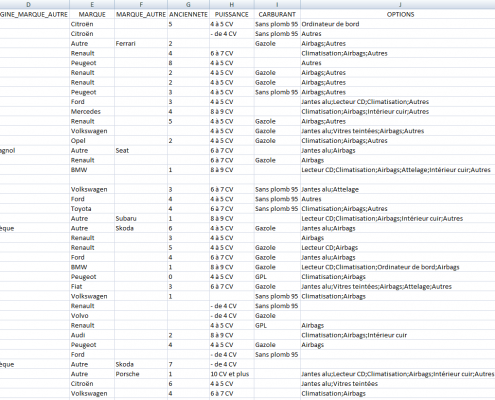
Task: Click the CARBURANT header cell
Action: point(277,14)
